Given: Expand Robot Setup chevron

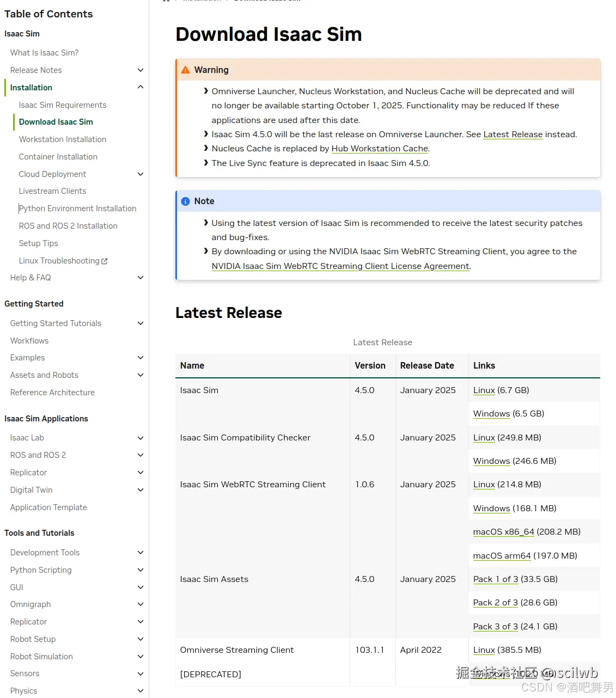Looking at the screenshot, I should pos(141,639).
